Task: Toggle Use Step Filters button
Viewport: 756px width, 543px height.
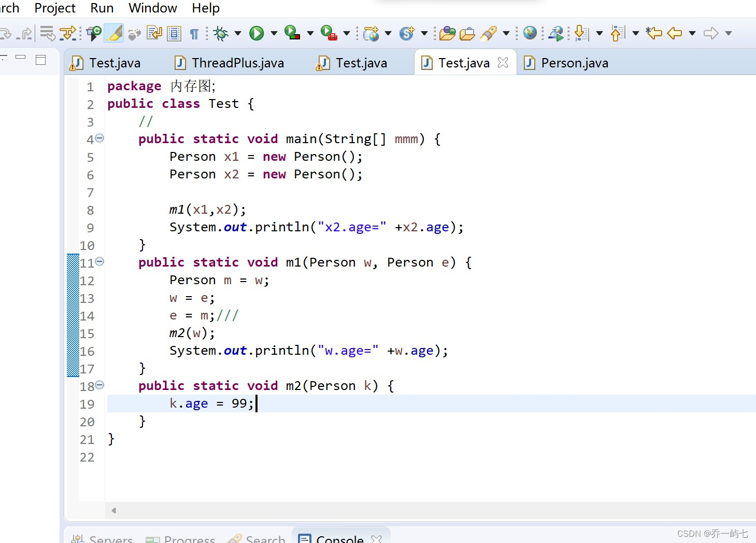Action: [68, 33]
